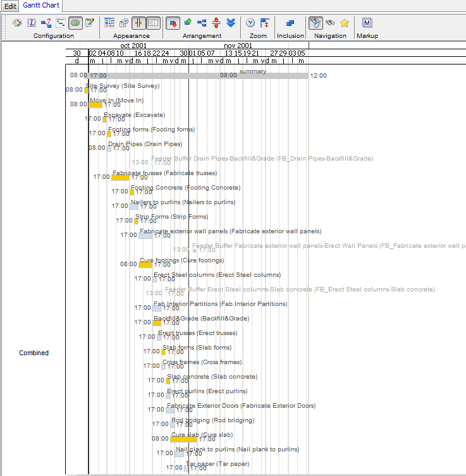
Task: Click the red arrows compress Arrangement icon
Action: [x=216, y=23]
